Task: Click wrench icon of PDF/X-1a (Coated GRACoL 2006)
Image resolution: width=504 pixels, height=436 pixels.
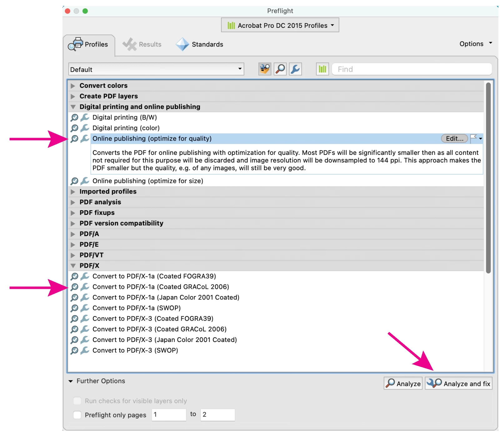Action: tap(85, 287)
